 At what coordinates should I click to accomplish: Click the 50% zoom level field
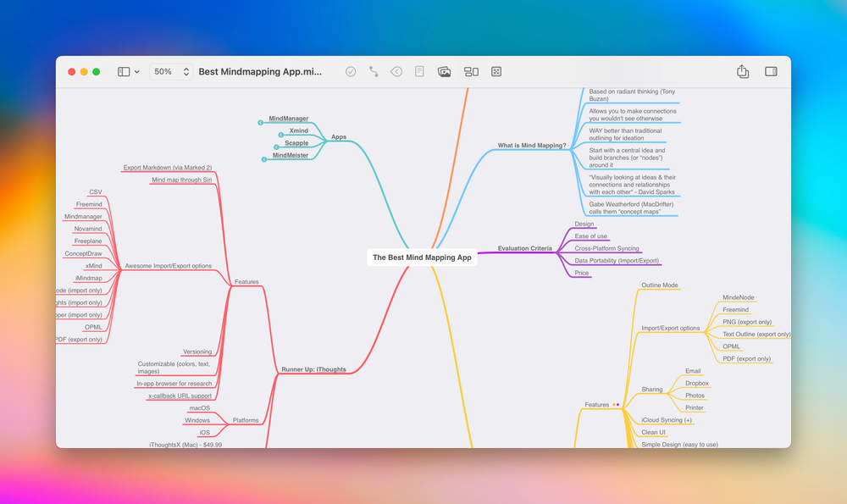point(163,71)
